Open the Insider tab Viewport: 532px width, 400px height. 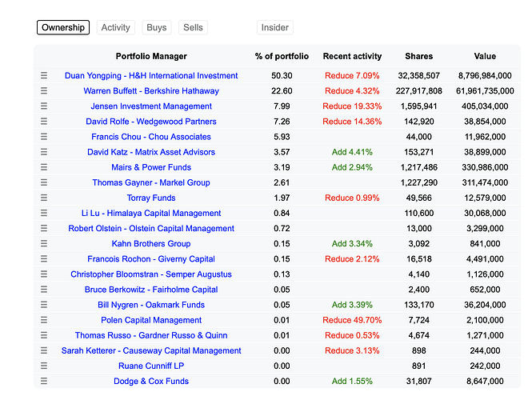(275, 27)
